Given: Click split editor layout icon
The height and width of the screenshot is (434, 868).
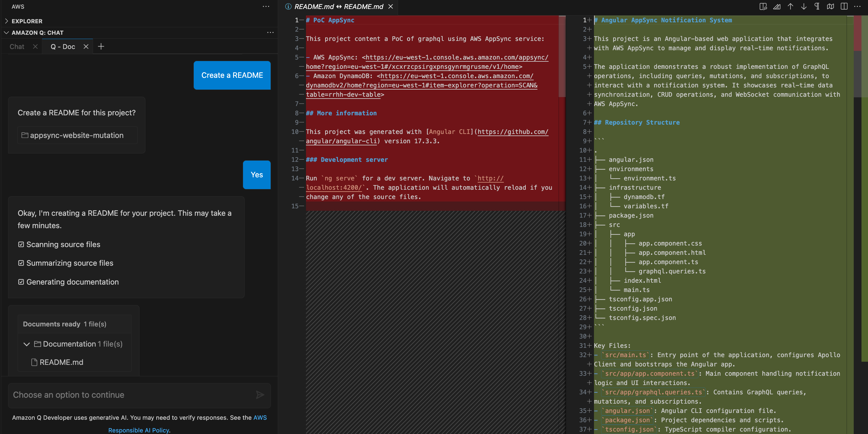Looking at the screenshot, I should tap(844, 7).
